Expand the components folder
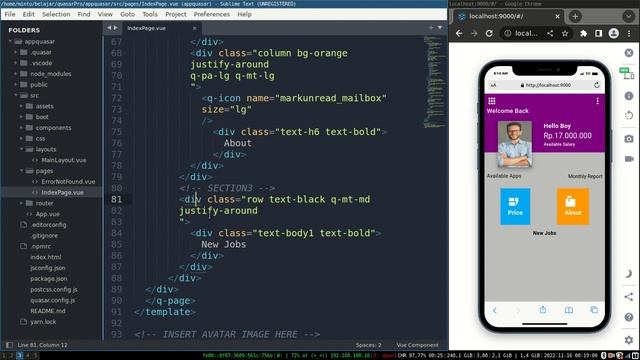Viewport: 640px width, 360px height. (21, 128)
